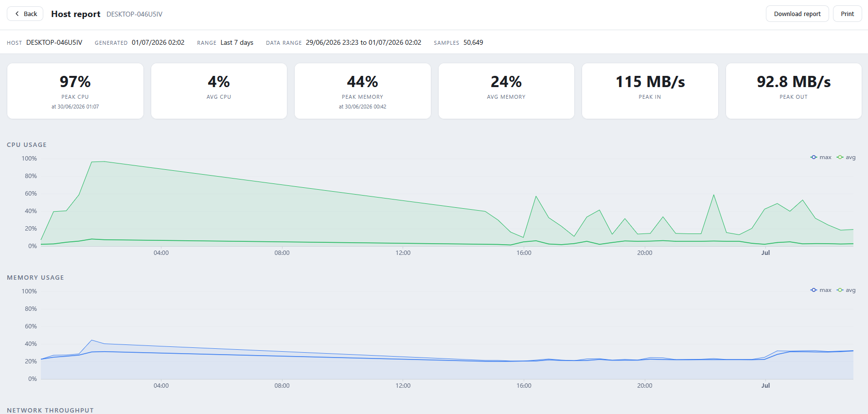Click the Download report button
The image size is (868, 414).
pos(797,14)
